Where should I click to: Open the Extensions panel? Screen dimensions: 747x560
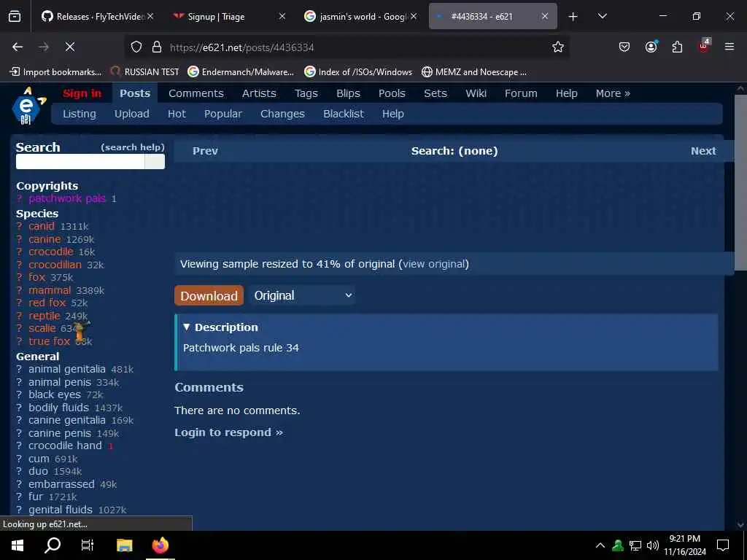(677, 47)
